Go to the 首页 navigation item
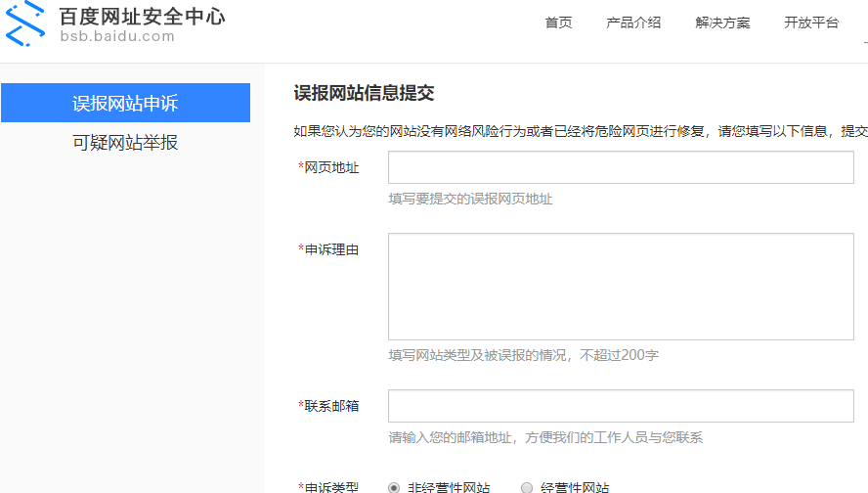 [x=558, y=23]
